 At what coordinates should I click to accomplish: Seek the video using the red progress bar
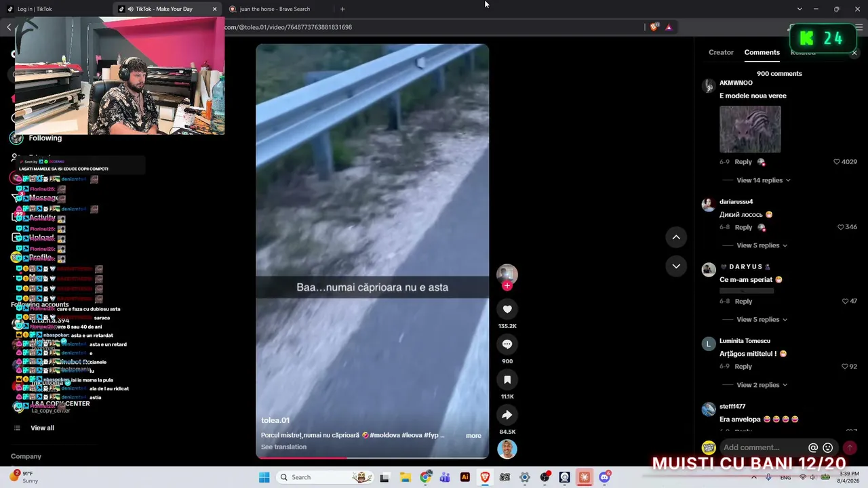pyautogui.click(x=372, y=457)
